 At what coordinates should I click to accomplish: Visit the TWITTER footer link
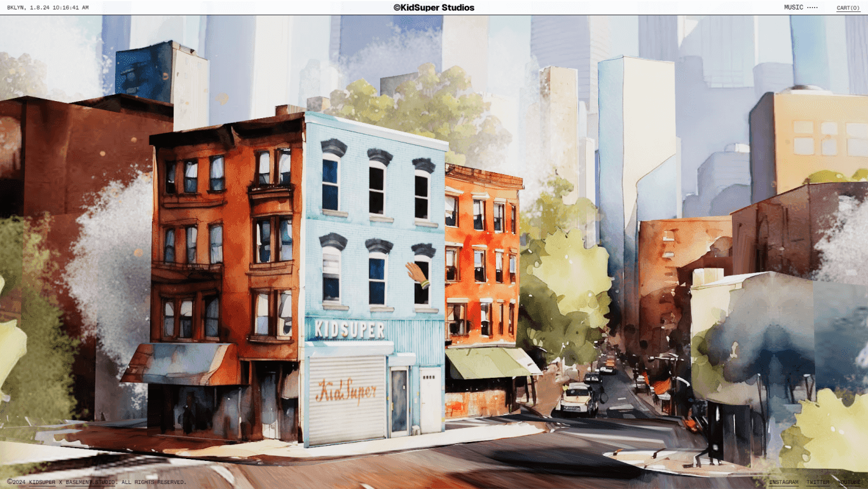(818, 482)
